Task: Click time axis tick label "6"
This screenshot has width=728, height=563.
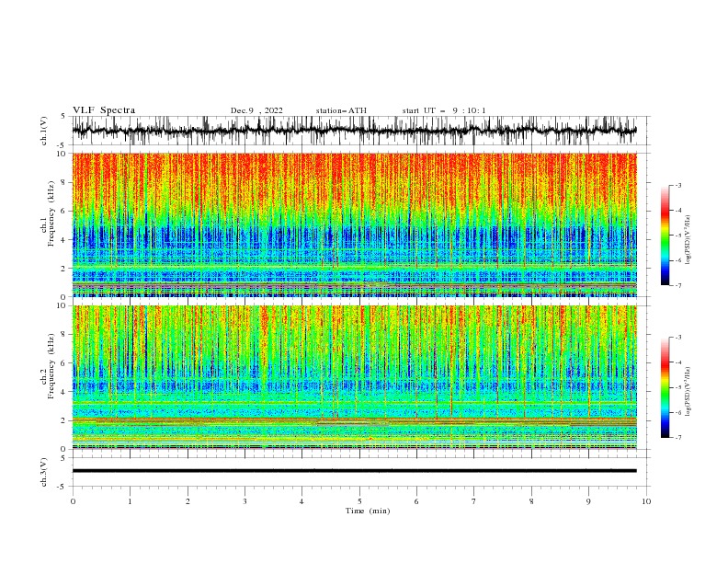Action: [416, 501]
